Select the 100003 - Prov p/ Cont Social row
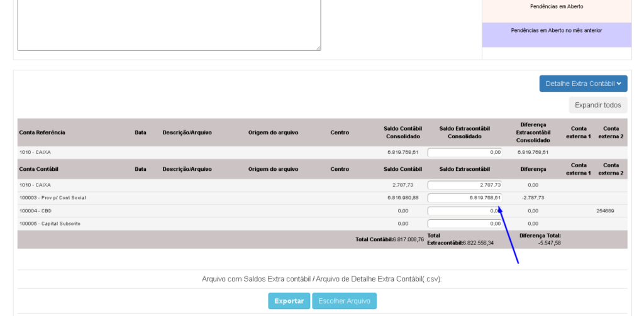 pyautogui.click(x=52, y=198)
